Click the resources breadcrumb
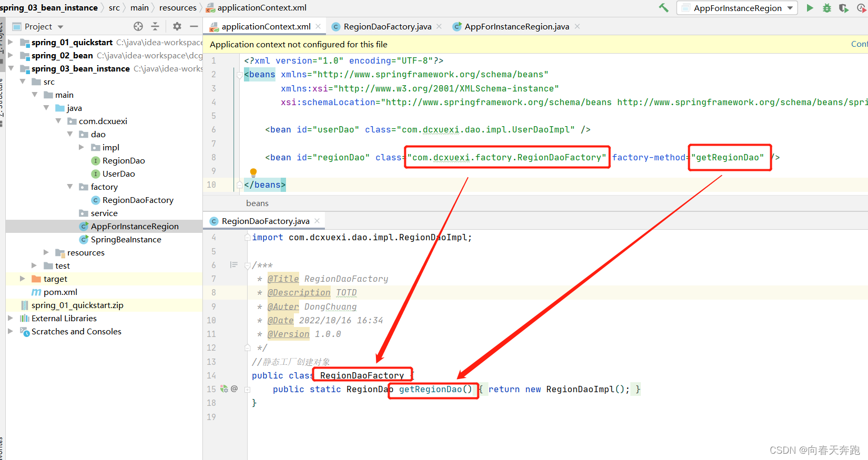This screenshot has height=460, width=868. pos(178,7)
